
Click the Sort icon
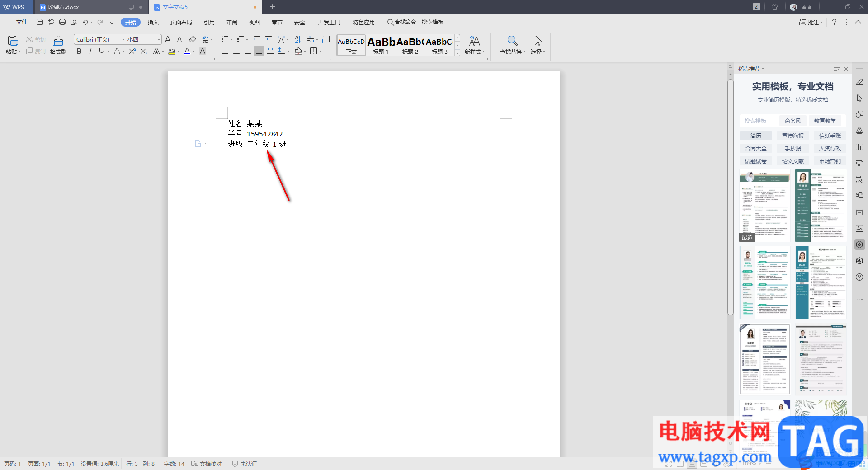coord(297,39)
